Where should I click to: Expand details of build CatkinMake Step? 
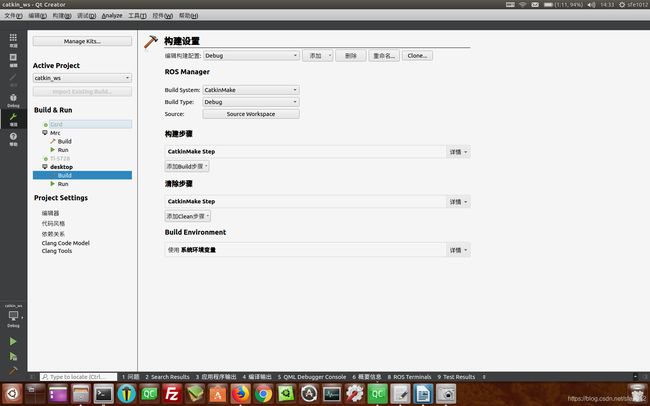coord(458,152)
